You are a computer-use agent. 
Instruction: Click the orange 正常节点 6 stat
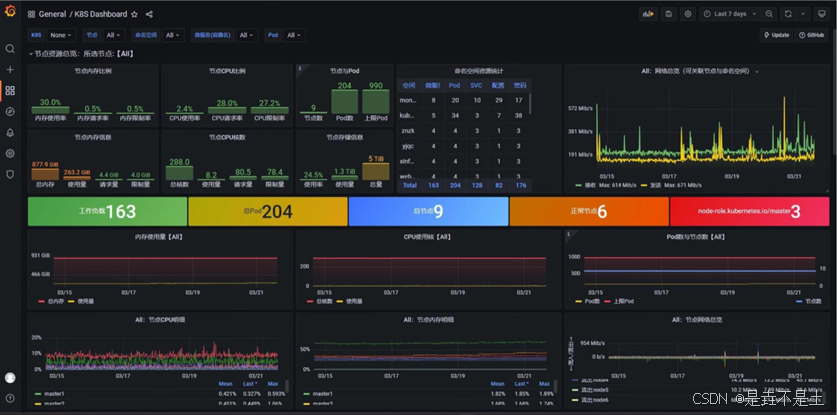[x=589, y=212]
